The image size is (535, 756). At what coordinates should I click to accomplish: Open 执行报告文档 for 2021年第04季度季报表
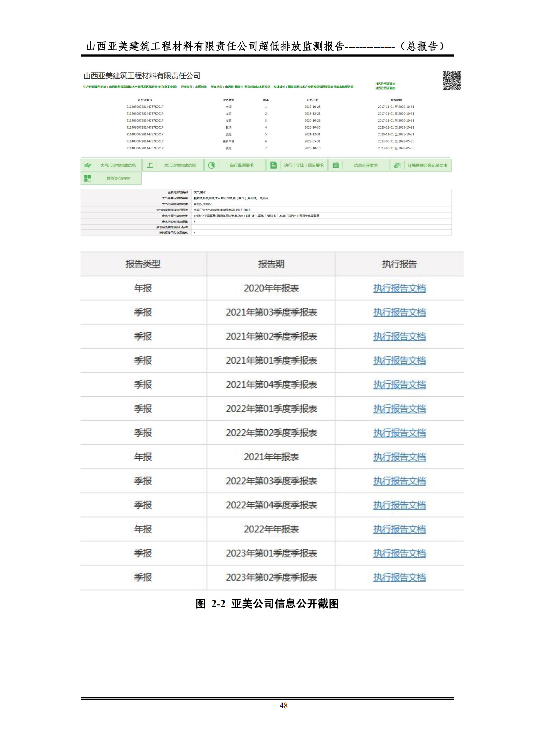coord(399,385)
